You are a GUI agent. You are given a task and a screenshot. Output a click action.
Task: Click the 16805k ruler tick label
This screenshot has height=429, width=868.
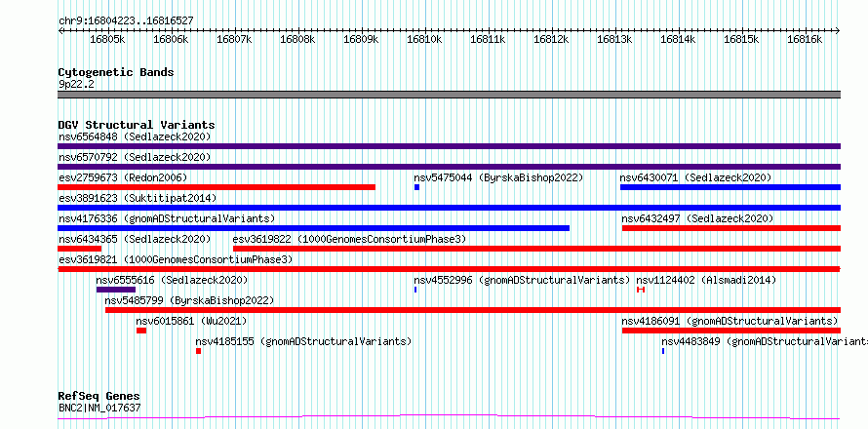tap(107, 39)
